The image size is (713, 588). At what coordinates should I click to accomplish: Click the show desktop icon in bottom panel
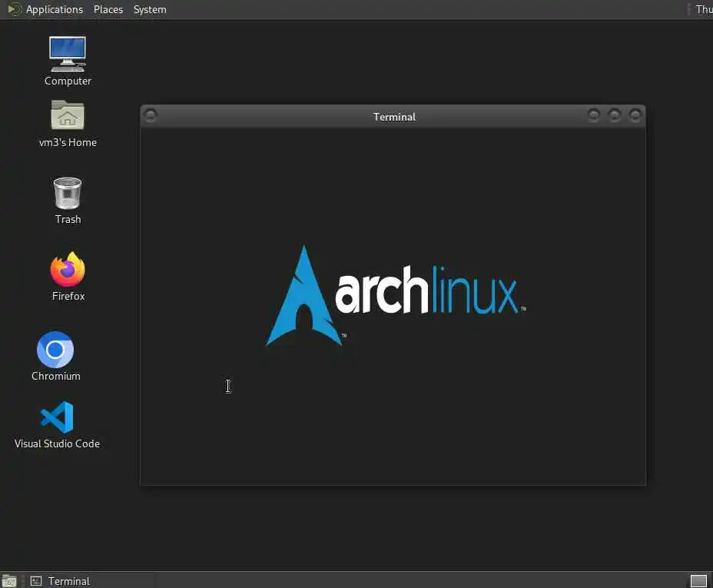click(x=9, y=581)
